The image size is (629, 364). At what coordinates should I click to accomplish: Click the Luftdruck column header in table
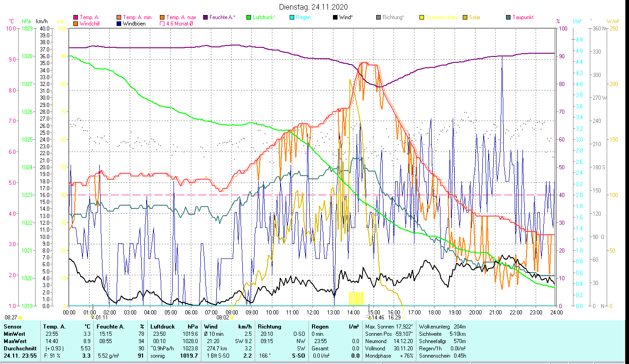(162, 327)
